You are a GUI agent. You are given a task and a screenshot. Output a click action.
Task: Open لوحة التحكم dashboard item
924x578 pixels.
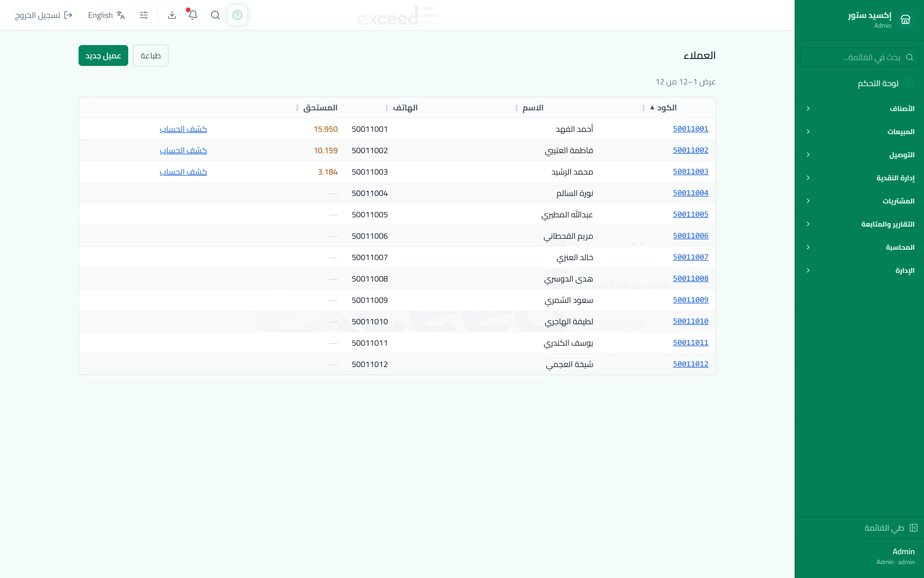(859, 83)
